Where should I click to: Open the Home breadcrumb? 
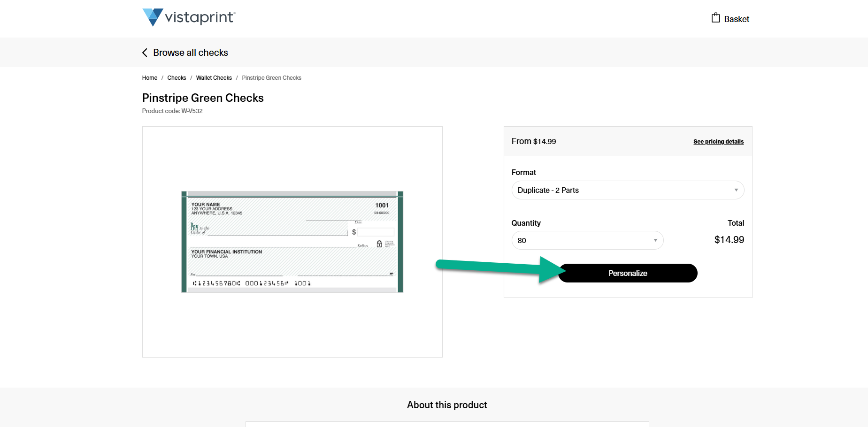[x=150, y=78]
